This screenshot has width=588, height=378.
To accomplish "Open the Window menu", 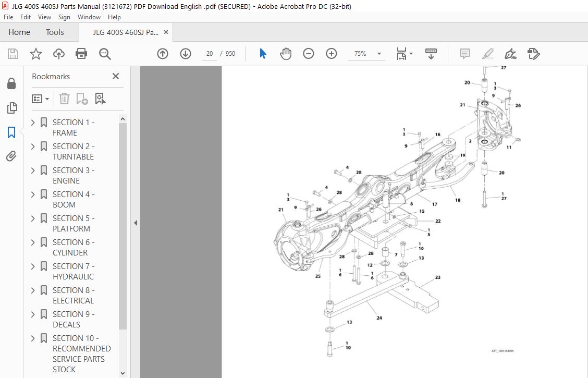I will [89, 17].
